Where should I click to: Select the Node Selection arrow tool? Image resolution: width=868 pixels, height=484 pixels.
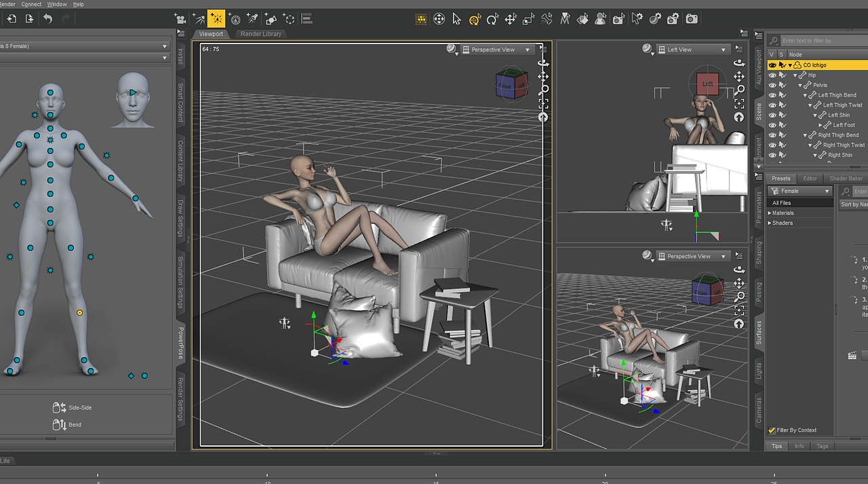click(x=457, y=19)
